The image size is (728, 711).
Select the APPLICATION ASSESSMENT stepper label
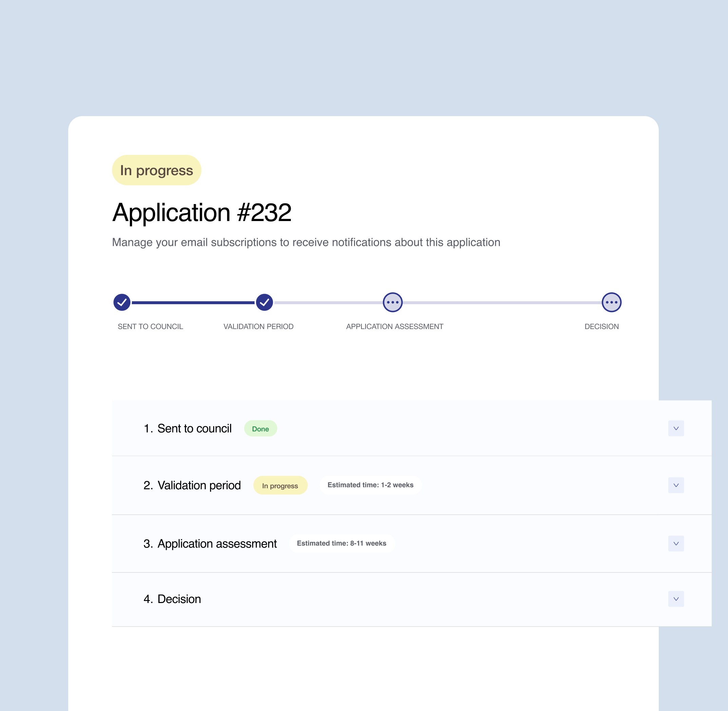coord(395,326)
